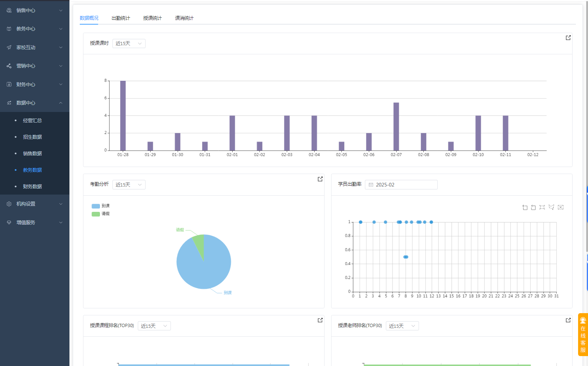Open 考勤分析 chart in fullscreen
588x366 pixels.
point(320,179)
